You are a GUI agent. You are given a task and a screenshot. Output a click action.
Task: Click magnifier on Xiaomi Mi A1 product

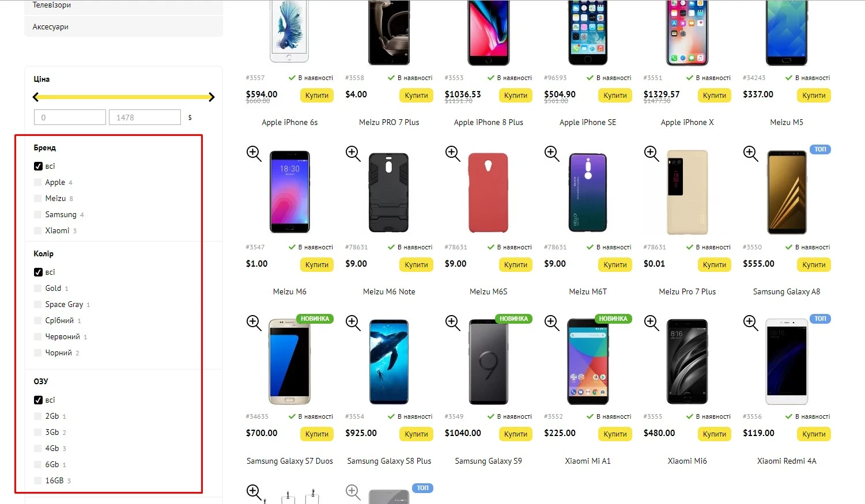552,323
